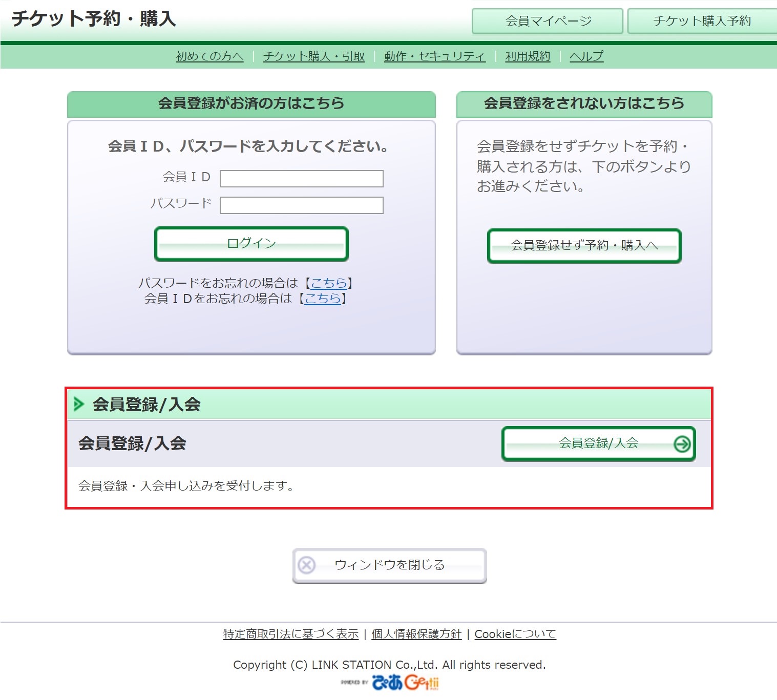Image resolution: width=777 pixels, height=700 pixels.
Task: Open the チケット購入予約 tab
Action: tap(701, 21)
